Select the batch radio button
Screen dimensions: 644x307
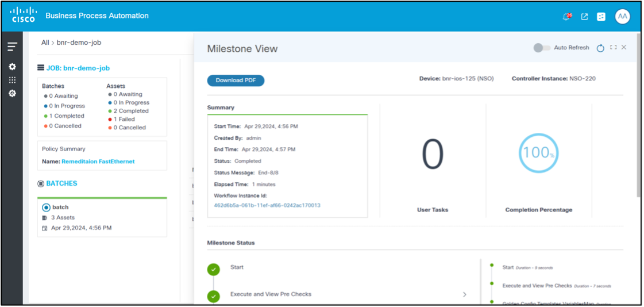(46, 208)
